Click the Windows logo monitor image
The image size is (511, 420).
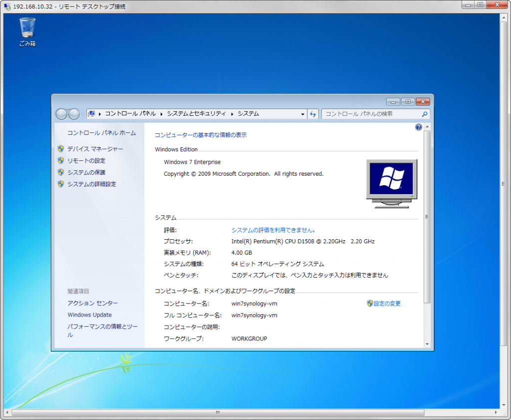pyautogui.click(x=391, y=184)
